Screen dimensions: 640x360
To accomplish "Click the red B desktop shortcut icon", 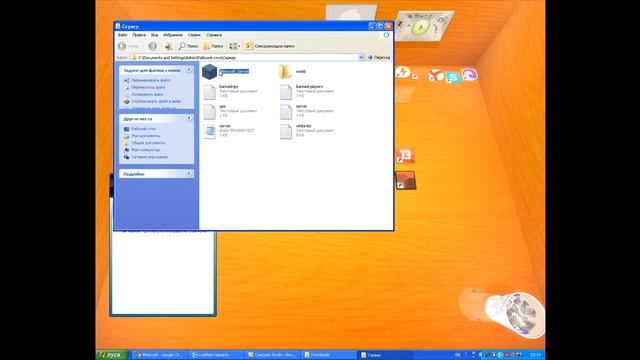I will [405, 156].
